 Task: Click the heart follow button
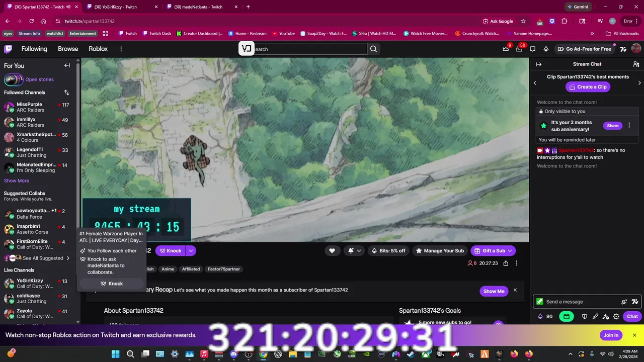[x=332, y=250]
